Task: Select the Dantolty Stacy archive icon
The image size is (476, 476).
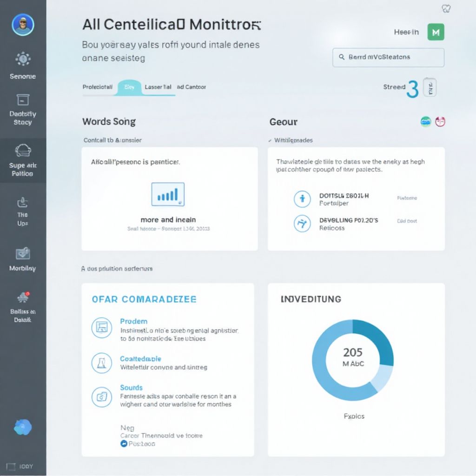Action: pyautogui.click(x=23, y=99)
